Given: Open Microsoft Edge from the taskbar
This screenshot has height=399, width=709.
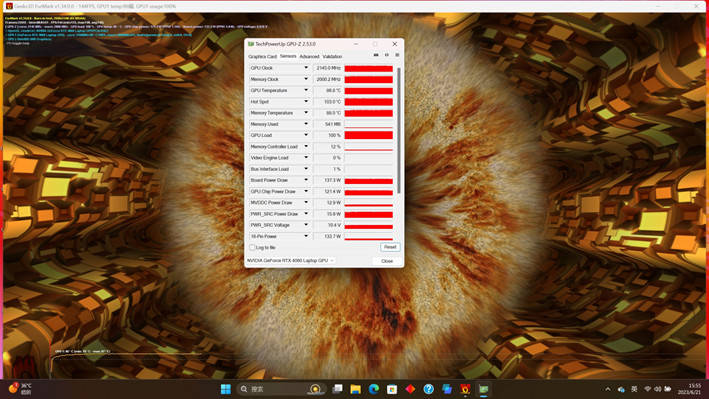Looking at the screenshot, I should tap(373, 389).
